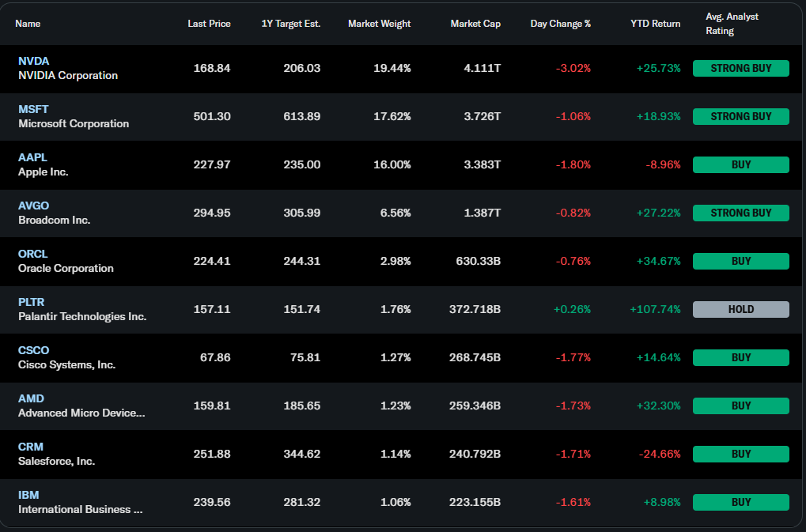Screen dimensions: 806x532
Task: Select the Microsoft Corporation company name
Action: [74, 124]
